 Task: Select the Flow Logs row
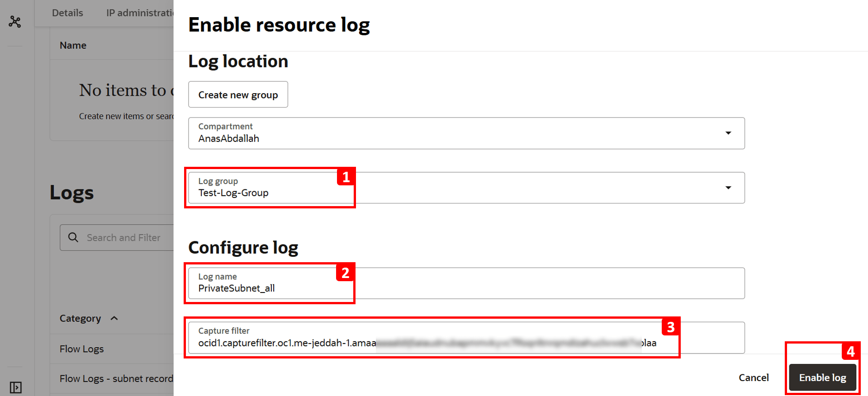point(112,349)
